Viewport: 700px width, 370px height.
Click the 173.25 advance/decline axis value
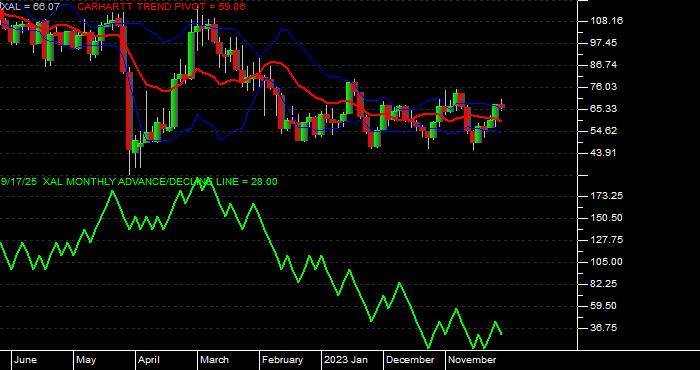pyautogui.click(x=606, y=196)
